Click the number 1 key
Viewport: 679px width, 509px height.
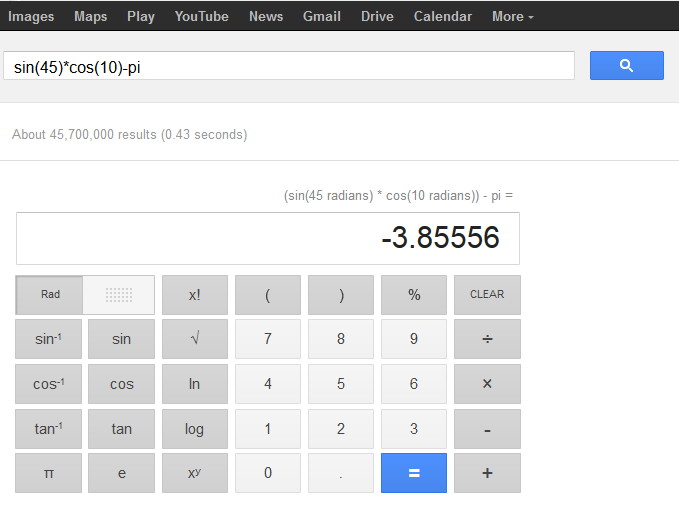coord(268,429)
